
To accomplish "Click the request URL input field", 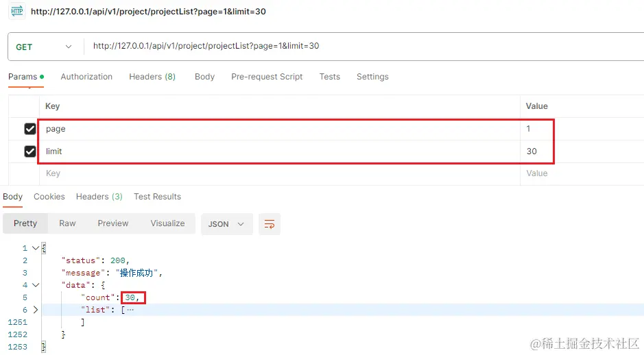I will [364, 47].
